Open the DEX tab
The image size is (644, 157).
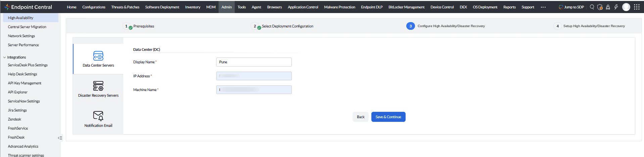[463, 7]
